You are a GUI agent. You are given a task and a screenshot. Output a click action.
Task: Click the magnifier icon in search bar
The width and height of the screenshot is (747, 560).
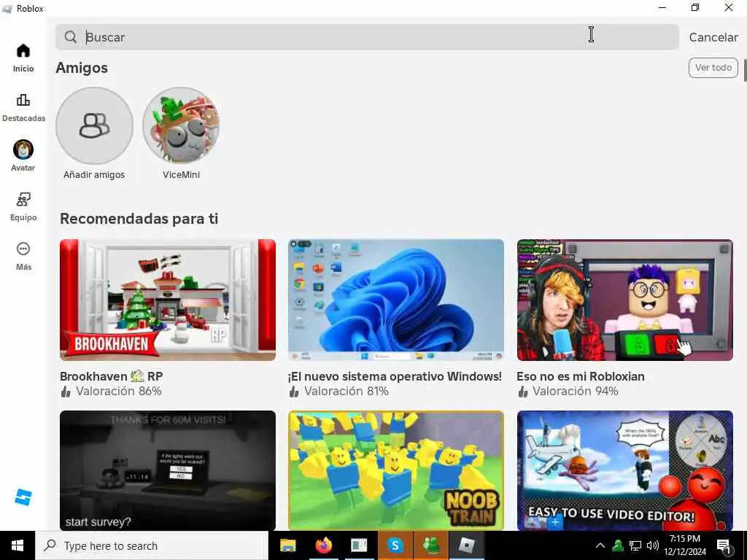[71, 37]
